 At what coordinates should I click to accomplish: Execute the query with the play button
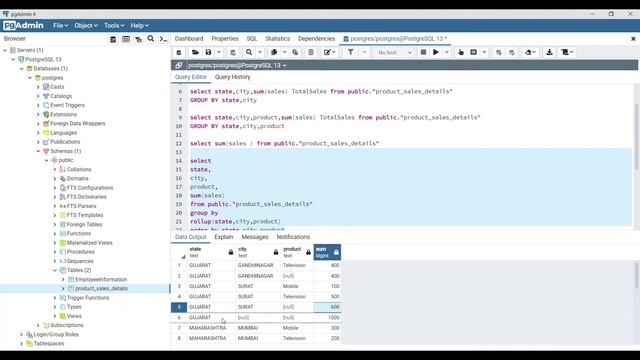pyautogui.click(x=436, y=52)
